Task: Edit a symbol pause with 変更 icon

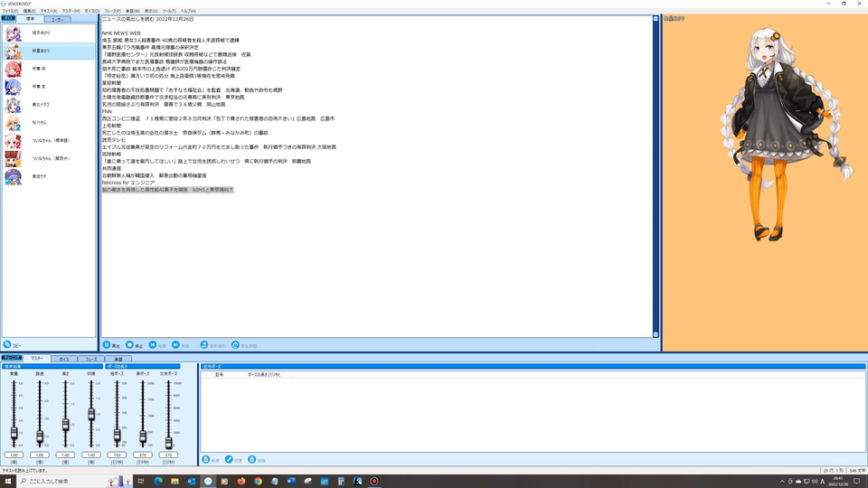Action: click(229, 460)
